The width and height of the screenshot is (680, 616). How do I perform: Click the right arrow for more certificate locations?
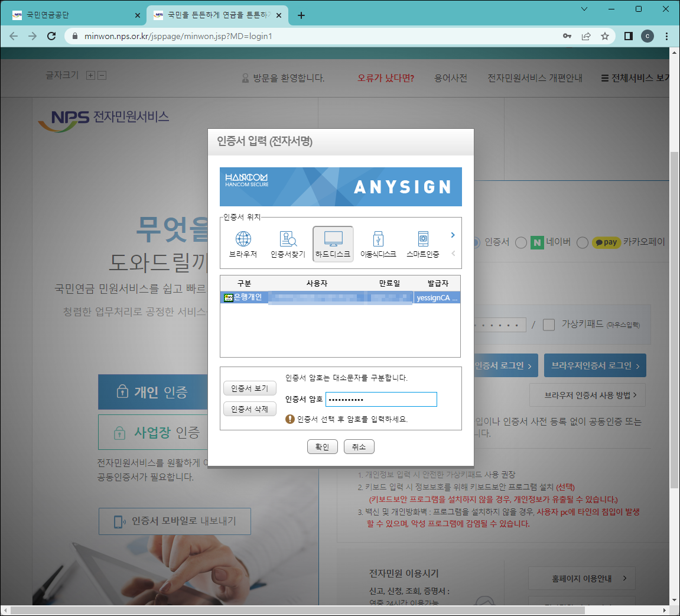453,235
